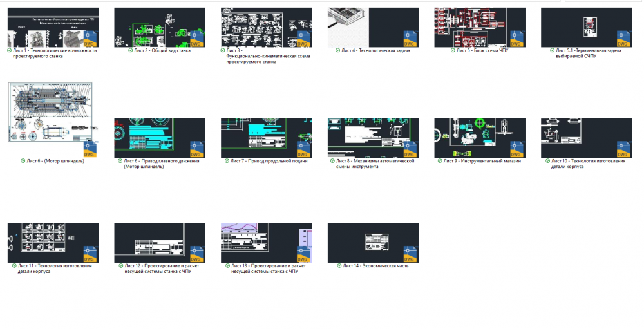Select the Лист 9 Инструментальный магазин thumbnail
The image size is (644, 329).
(x=480, y=138)
